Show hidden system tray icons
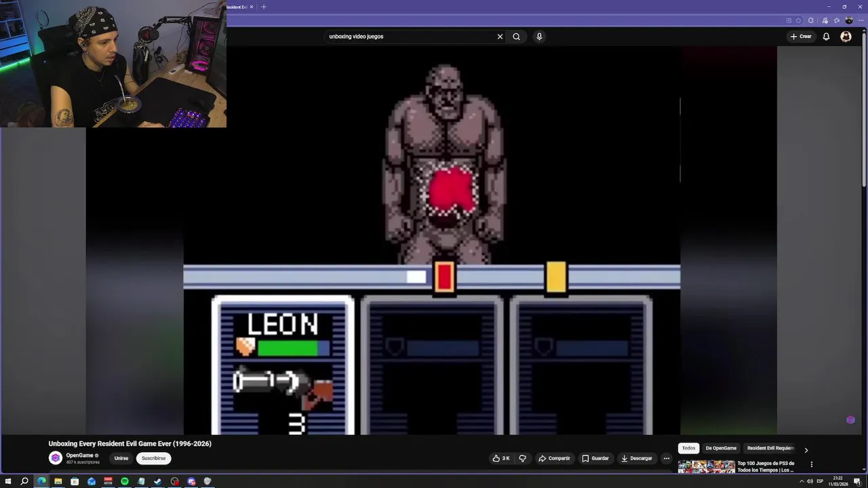868x488 pixels. [x=801, y=481]
